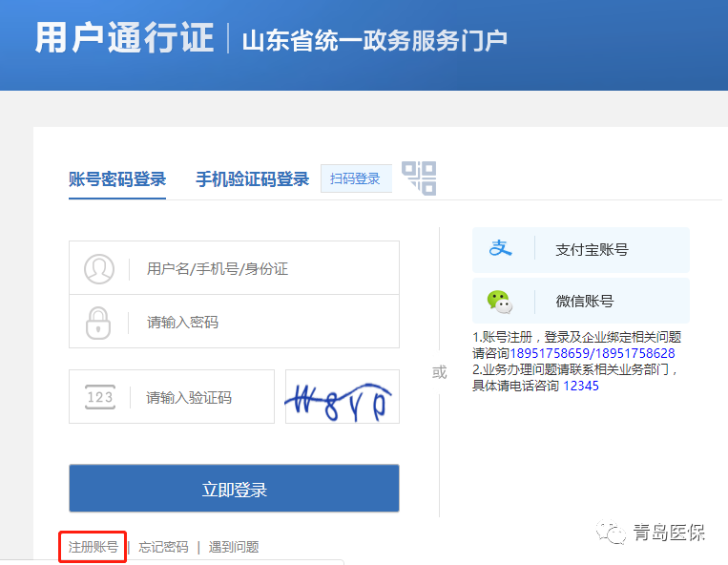Viewport: 728px width, 565px height.
Task: Click the 123 verification code icon
Action: click(99, 397)
